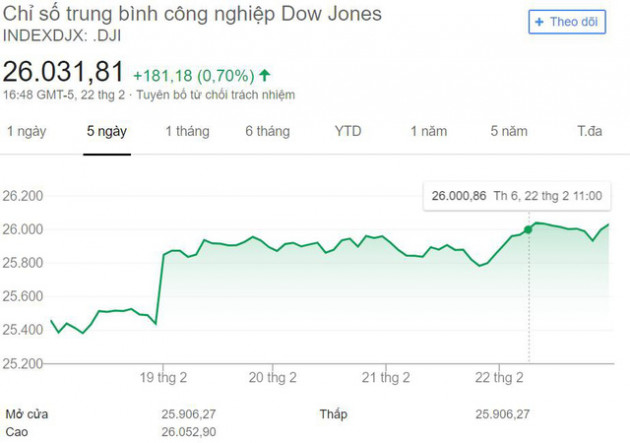The image size is (630, 443).
Task: Click the 21 thg 2 axis label
Action: tap(386, 378)
